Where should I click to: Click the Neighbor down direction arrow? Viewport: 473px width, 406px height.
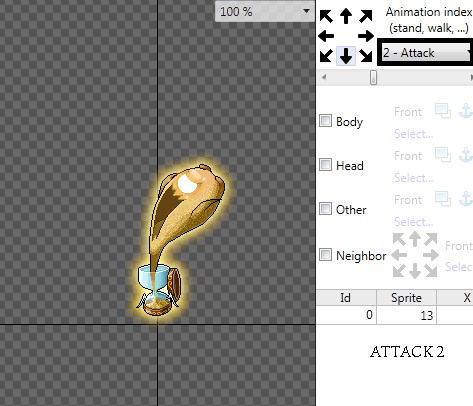[415, 271]
